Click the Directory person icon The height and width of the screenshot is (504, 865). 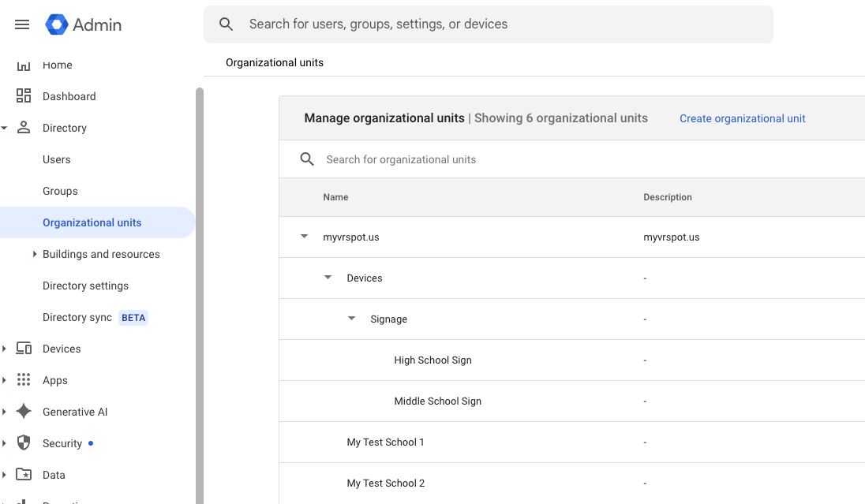pyautogui.click(x=24, y=128)
